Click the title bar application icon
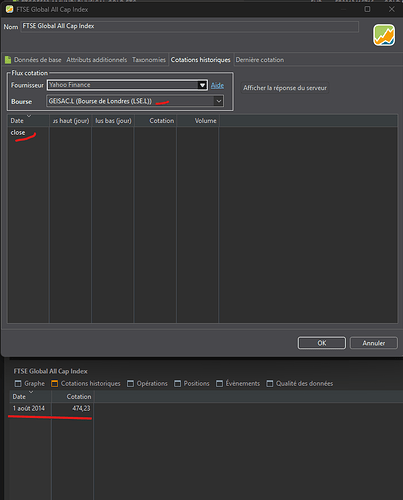 coord(9,9)
